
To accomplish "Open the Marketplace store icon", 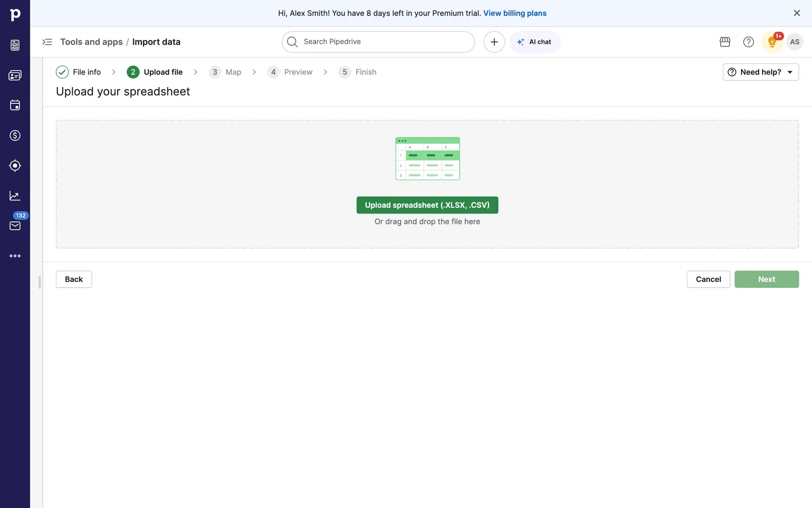I will (x=725, y=42).
